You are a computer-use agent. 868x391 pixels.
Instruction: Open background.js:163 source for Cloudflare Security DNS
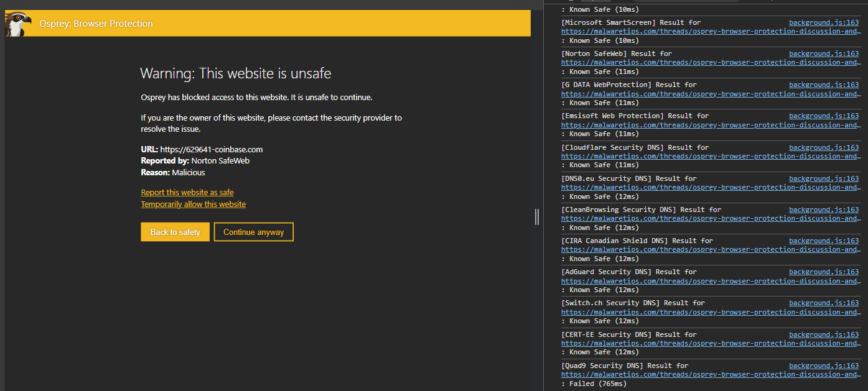click(x=824, y=147)
